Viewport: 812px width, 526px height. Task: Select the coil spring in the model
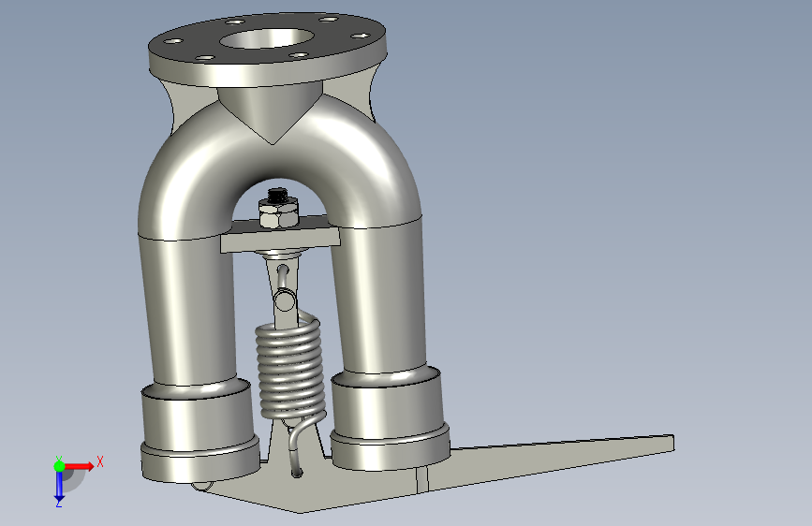click(x=291, y=371)
